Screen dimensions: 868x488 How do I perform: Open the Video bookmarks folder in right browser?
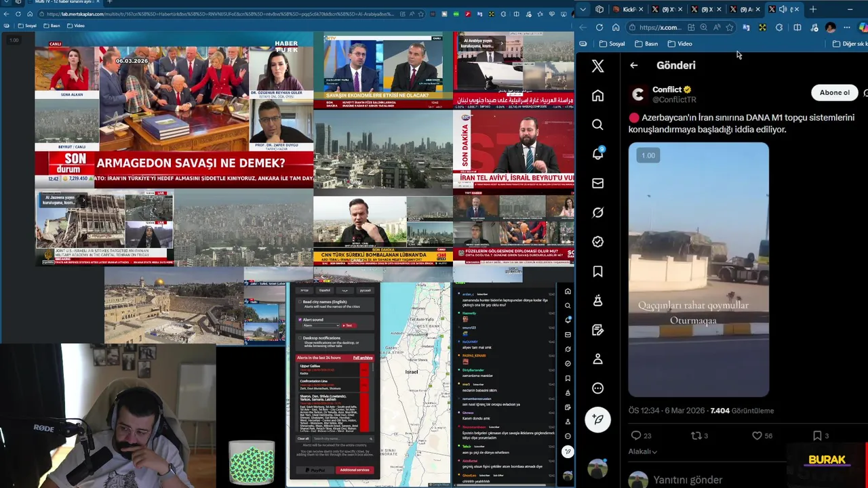(679, 43)
